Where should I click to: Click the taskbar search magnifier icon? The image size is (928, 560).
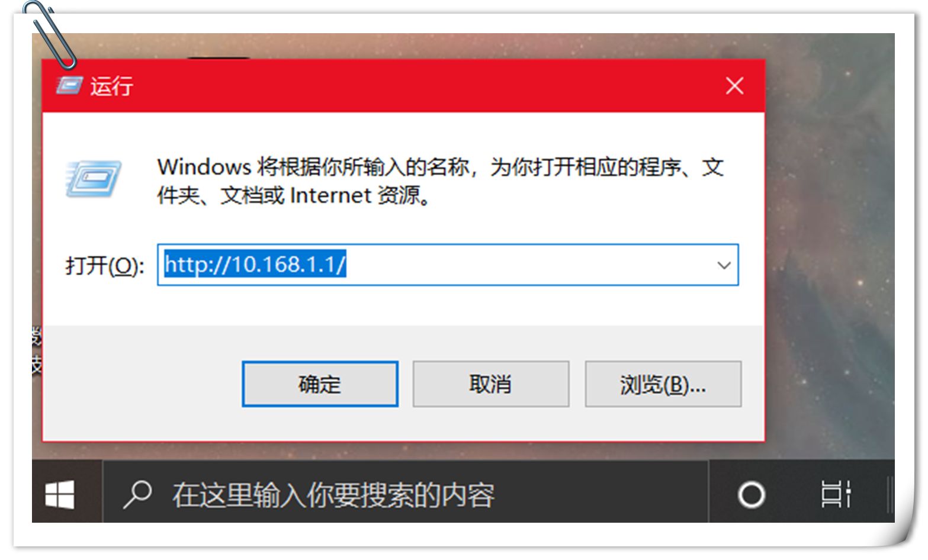click(x=137, y=494)
